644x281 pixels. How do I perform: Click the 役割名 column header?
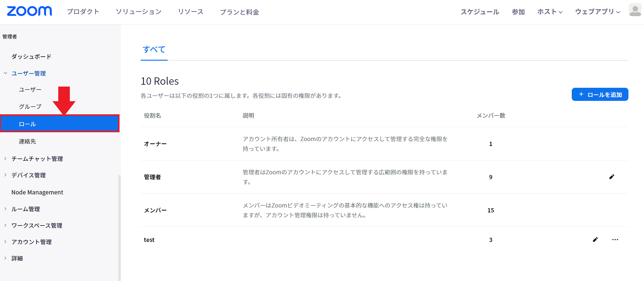click(x=152, y=116)
